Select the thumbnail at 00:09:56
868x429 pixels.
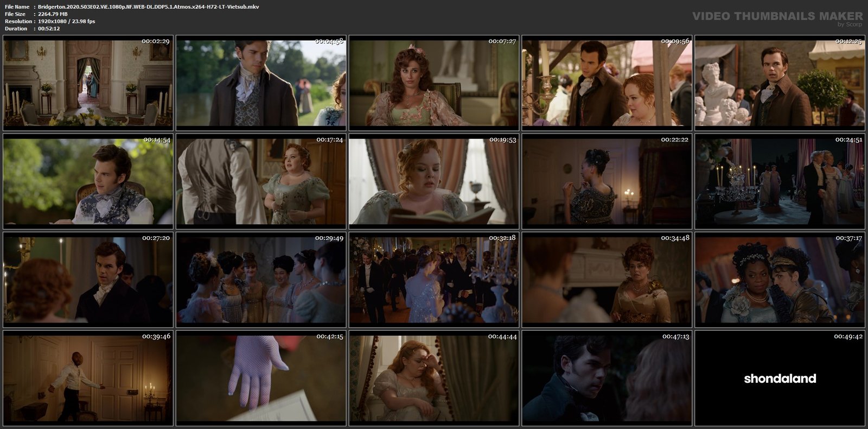pos(607,83)
